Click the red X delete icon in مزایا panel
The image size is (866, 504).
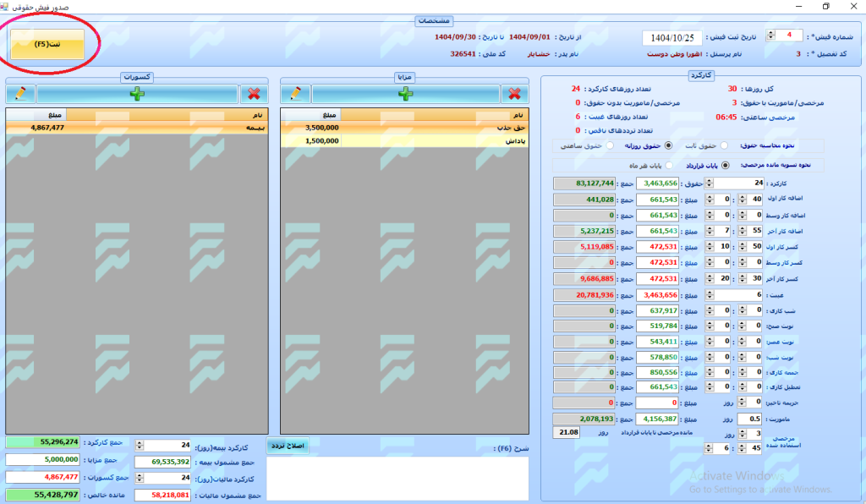click(x=512, y=93)
